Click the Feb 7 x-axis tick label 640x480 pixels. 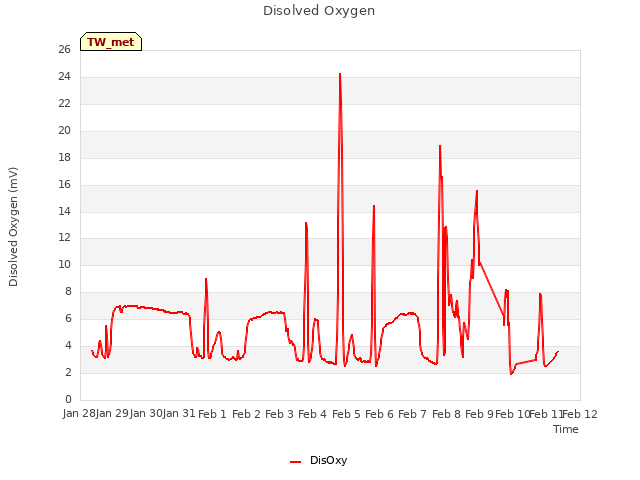[x=412, y=414]
